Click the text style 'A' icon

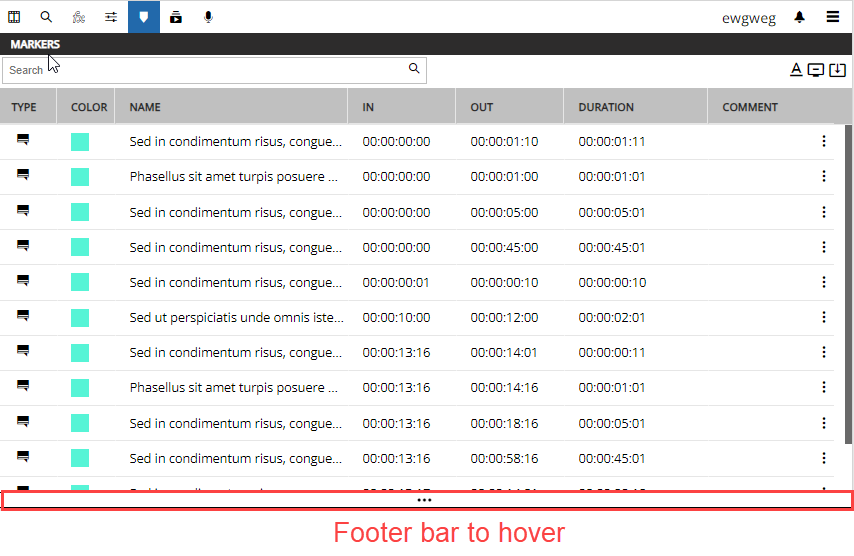point(797,70)
